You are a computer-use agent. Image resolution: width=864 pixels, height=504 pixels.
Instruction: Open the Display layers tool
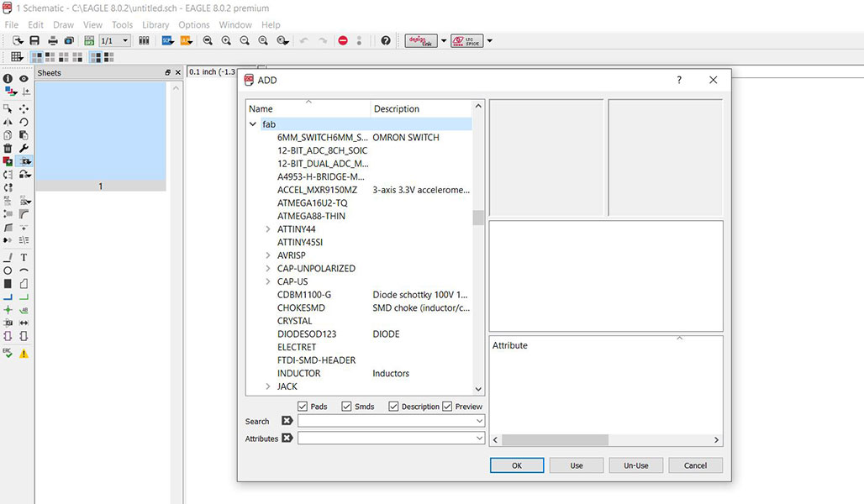pos(10,92)
